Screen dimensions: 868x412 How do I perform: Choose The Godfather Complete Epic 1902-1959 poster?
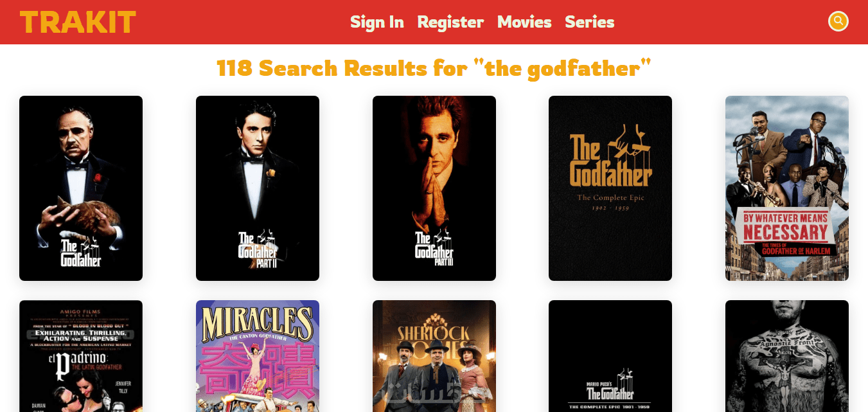tap(610, 188)
